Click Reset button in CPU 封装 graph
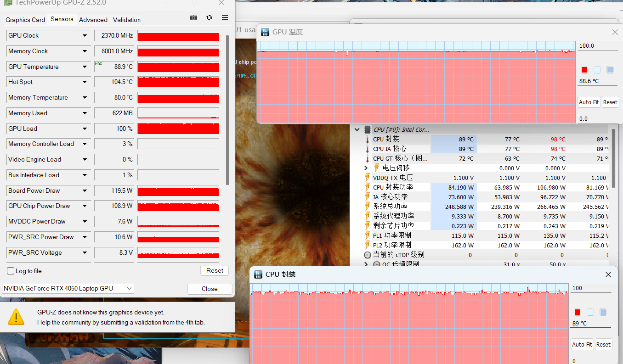The height and width of the screenshot is (364, 623). pyautogui.click(x=603, y=344)
